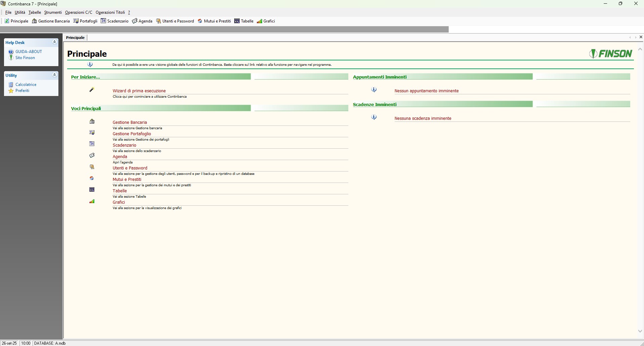This screenshot has width=644, height=346.
Task: Open Mutui e Prestiti toolbar icon
Action: tap(200, 21)
